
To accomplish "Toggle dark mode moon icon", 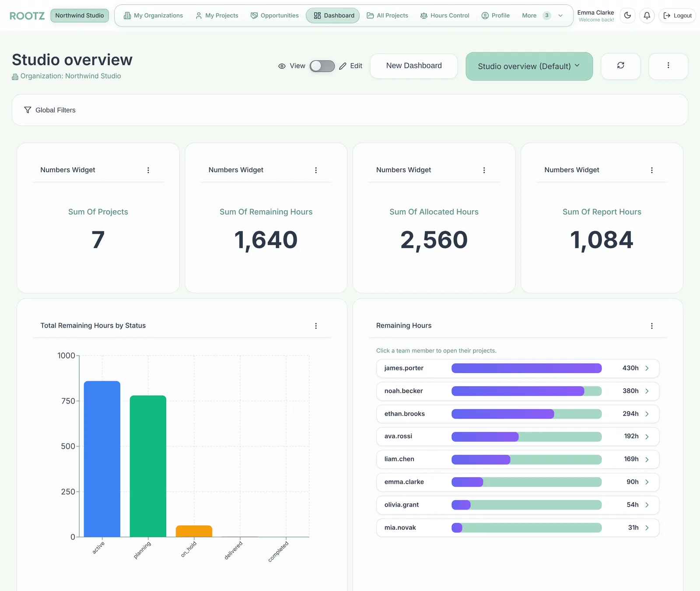I will [627, 16].
